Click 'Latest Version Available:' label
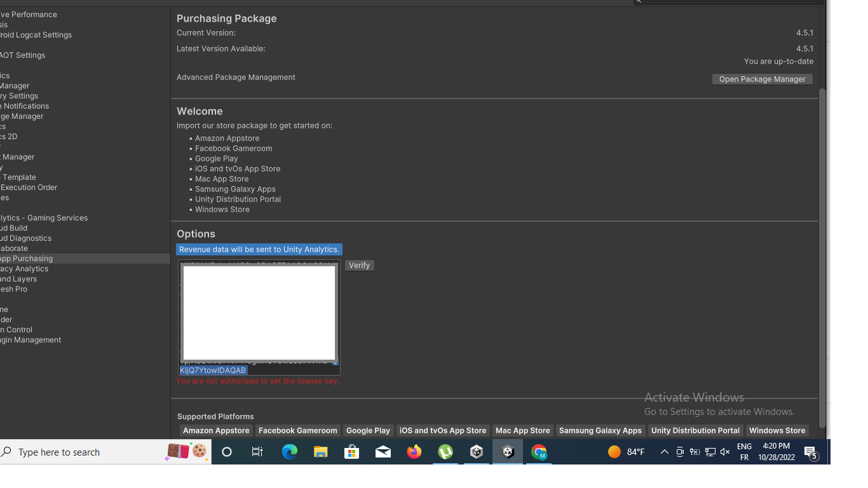 [x=221, y=49]
